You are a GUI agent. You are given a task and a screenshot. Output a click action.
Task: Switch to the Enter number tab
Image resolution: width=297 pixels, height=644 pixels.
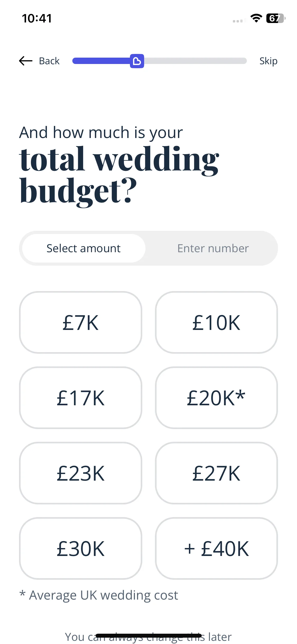213,248
